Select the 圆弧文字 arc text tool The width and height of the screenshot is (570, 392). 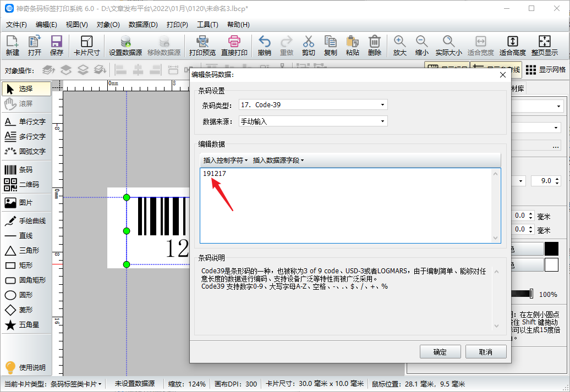(26, 151)
